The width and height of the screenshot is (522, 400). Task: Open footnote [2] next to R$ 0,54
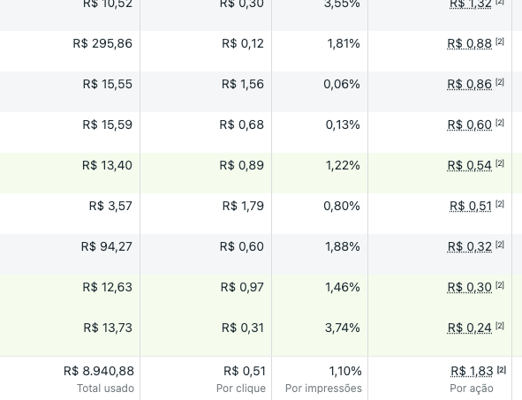coord(500,163)
